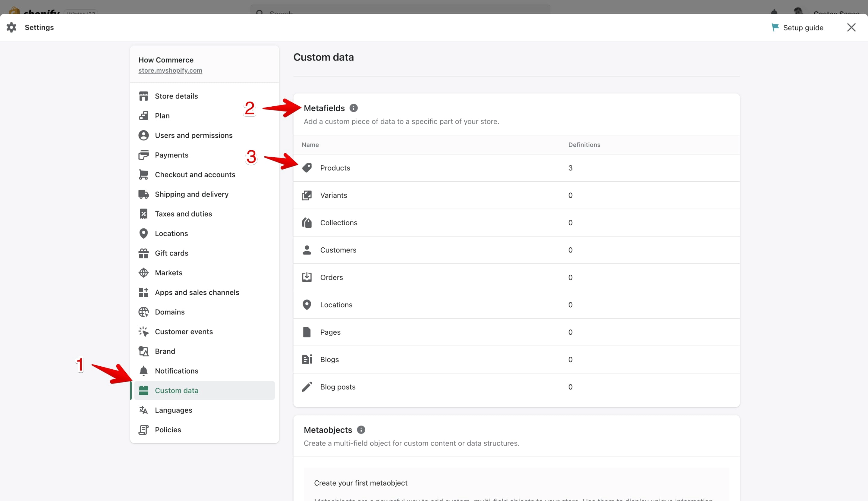The height and width of the screenshot is (501, 868).
Task: Go to Notifications settings
Action: pos(204,371)
